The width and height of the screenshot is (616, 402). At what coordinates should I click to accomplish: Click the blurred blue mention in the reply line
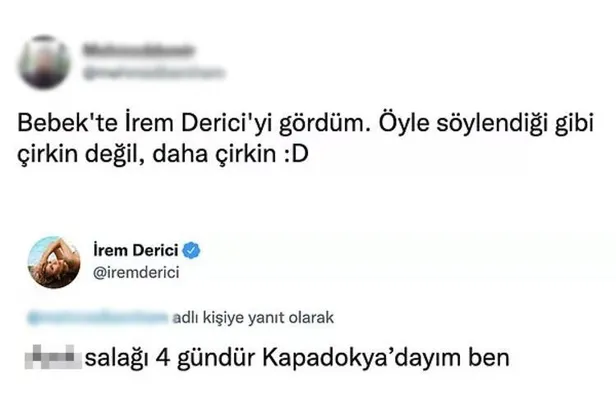pyautogui.click(x=98, y=318)
